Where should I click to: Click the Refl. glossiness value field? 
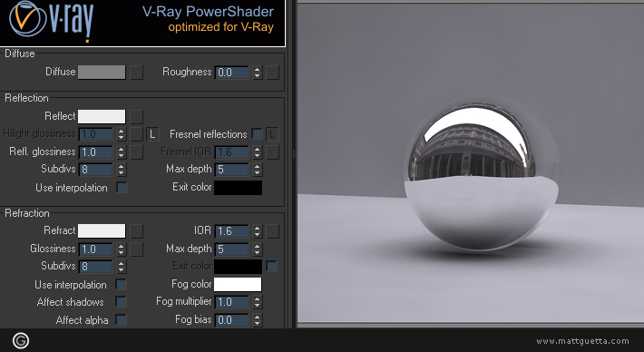tap(95, 152)
